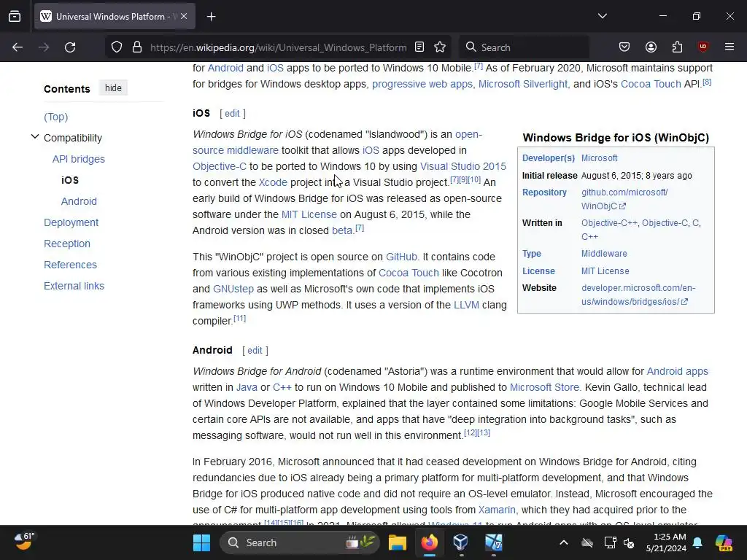Open File Explorer from taskbar
The width and height of the screenshot is (747, 560).
click(398, 542)
